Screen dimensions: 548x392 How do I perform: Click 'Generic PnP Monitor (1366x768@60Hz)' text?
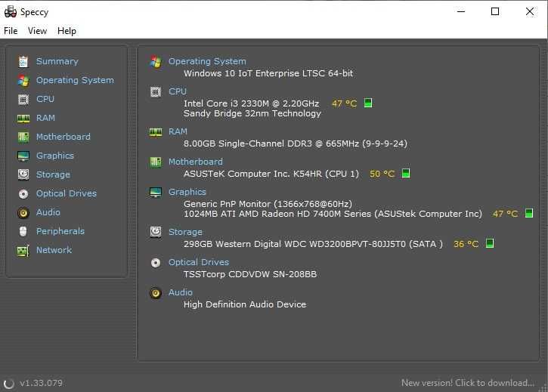coord(268,204)
